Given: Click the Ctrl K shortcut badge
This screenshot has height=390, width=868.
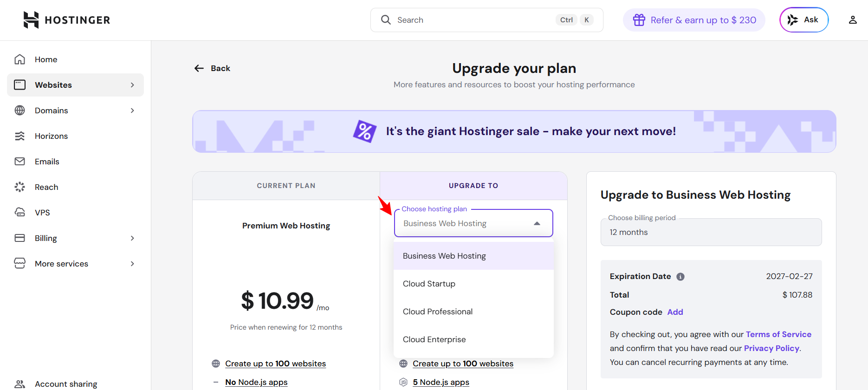Looking at the screenshot, I should tap(574, 20).
